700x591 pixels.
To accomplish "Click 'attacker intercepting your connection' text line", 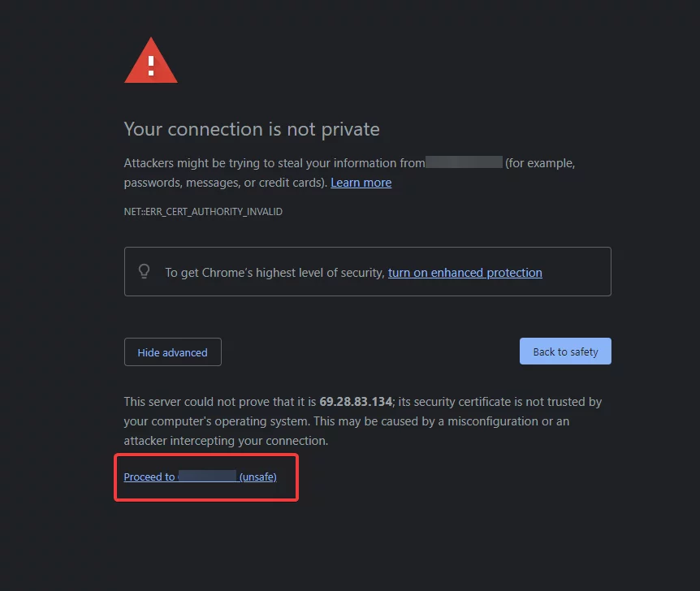I will [226, 441].
